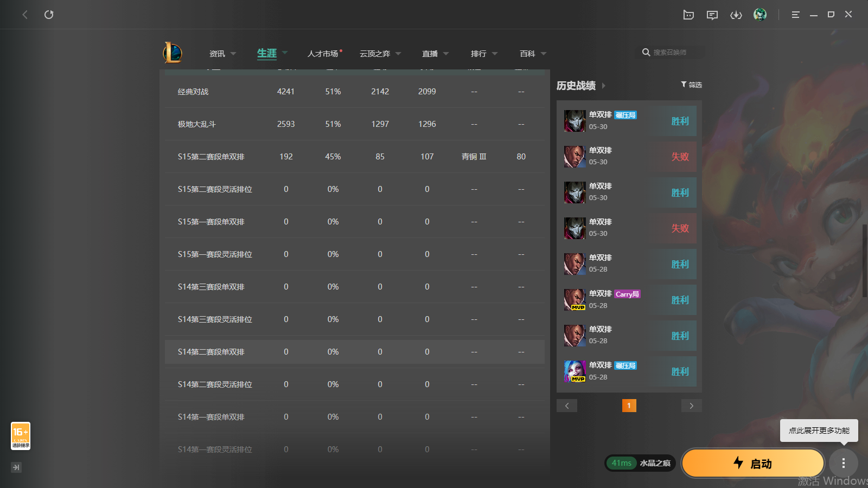Click the right-edge vertical scrollbar
Viewport: 868px width, 488px height.
(x=864, y=260)
